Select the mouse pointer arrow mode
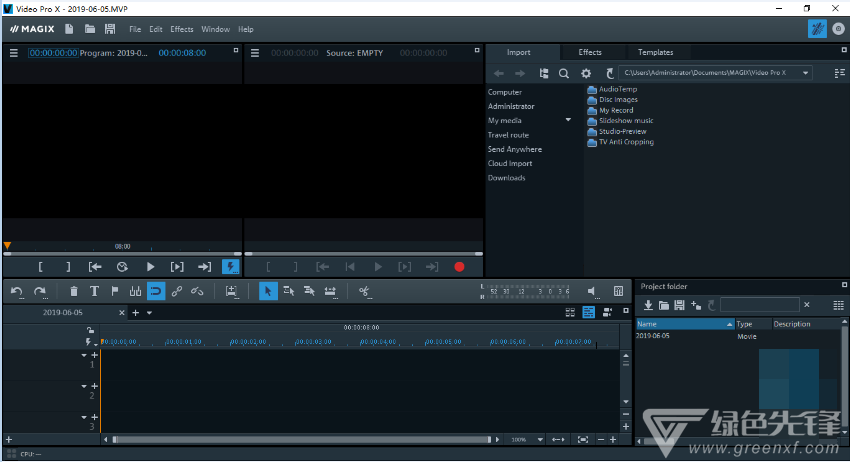The image size is (850, 462). (x=268, y=292)
